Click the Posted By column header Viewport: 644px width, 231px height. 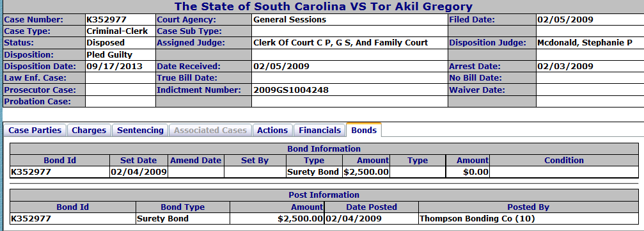[528, 207]
